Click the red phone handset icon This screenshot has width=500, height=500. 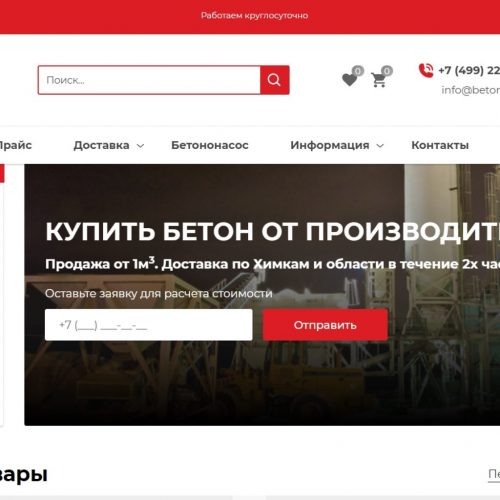pos(426,70)
